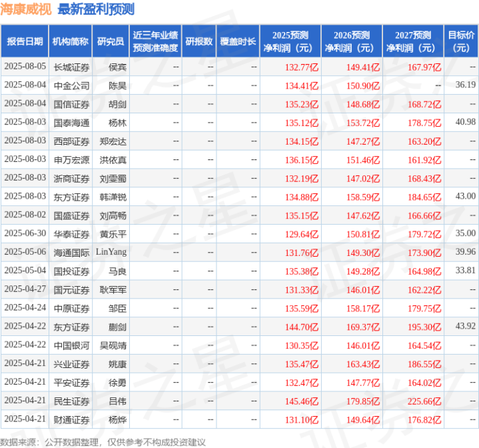Click analyst name 蒯剑

coord(117,327)
